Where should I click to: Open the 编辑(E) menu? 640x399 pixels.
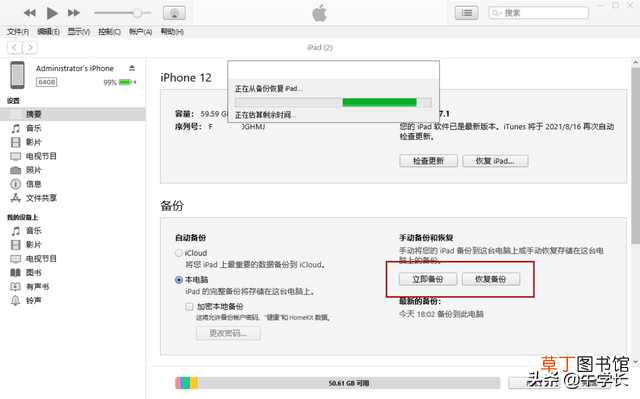click(48, 32)
